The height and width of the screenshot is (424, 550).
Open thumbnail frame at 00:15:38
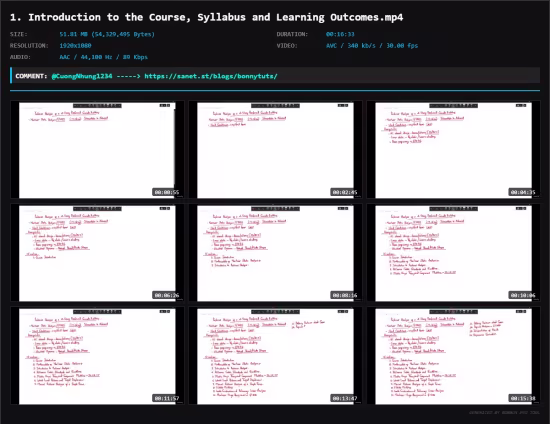(454, 356)
